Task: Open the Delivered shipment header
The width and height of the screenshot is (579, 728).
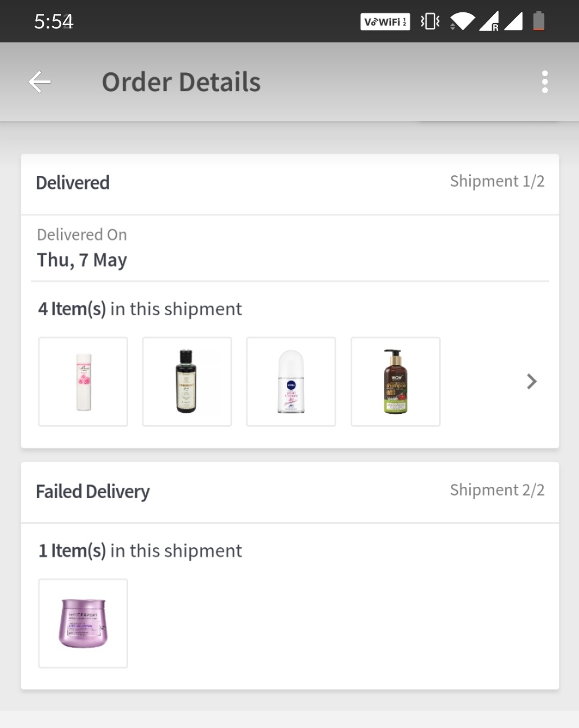Action: click(73, 183)
